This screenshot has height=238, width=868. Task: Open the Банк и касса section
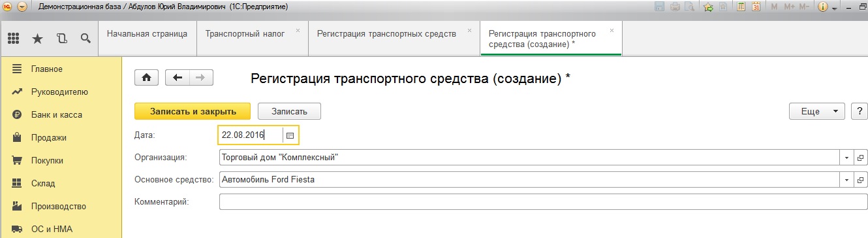tap(57, 114)
